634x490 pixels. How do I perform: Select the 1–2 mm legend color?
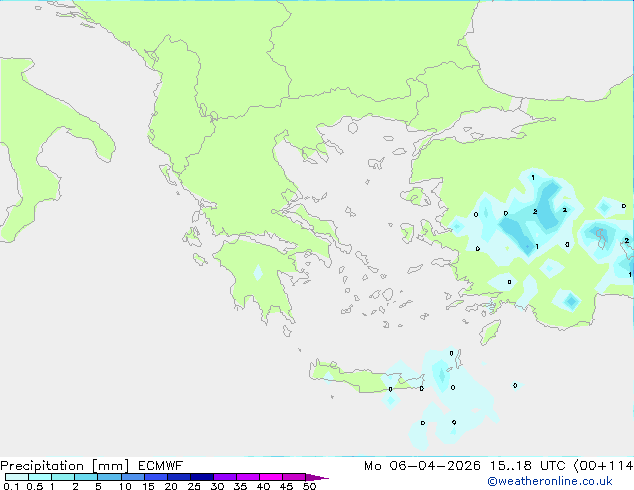pyautogui.click(x=63, y=477)
